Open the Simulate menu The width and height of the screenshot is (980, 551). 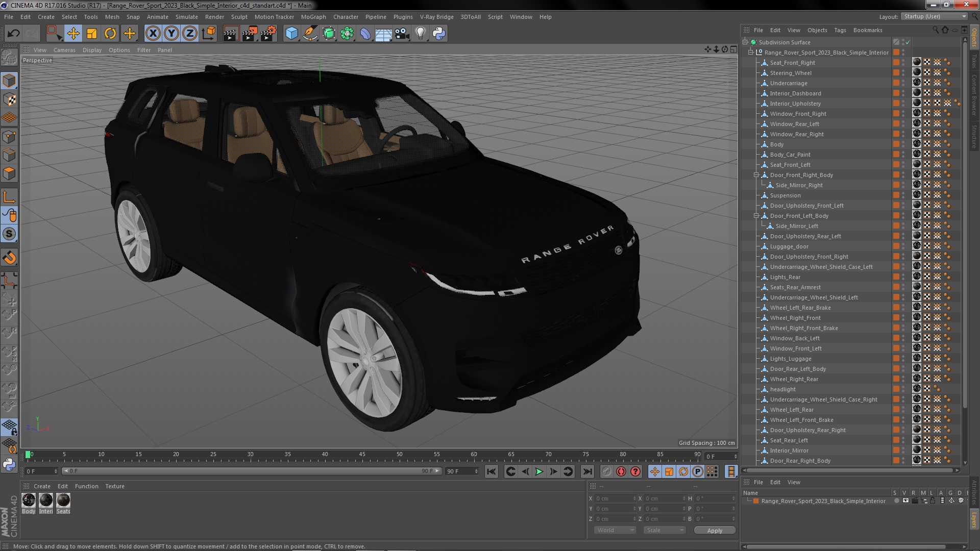(186, 17)
